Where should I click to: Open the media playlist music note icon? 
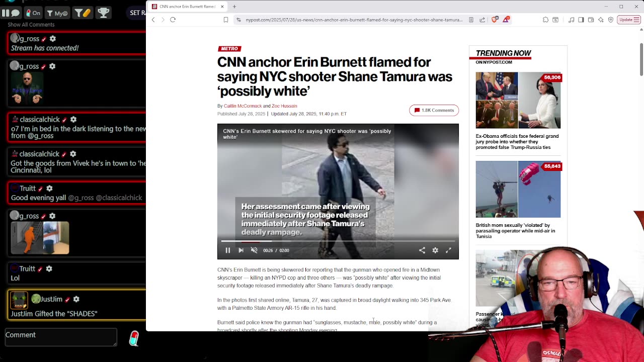(571, 20)
